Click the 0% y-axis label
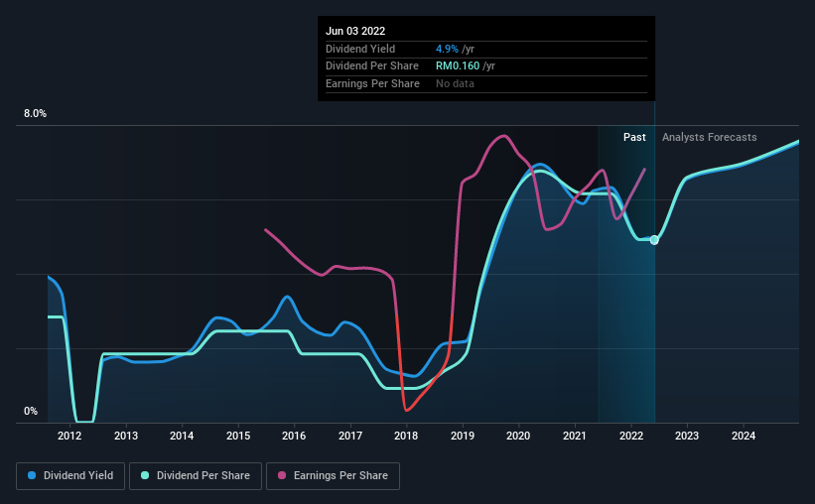The width and height of the screenshot is (815, 504). click(31, 411)
